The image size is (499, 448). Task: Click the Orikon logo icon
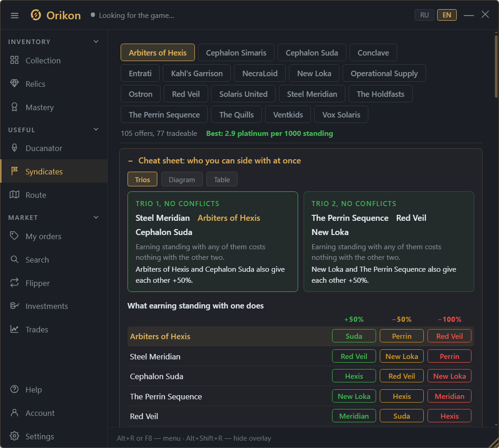[x=36, y=15]
